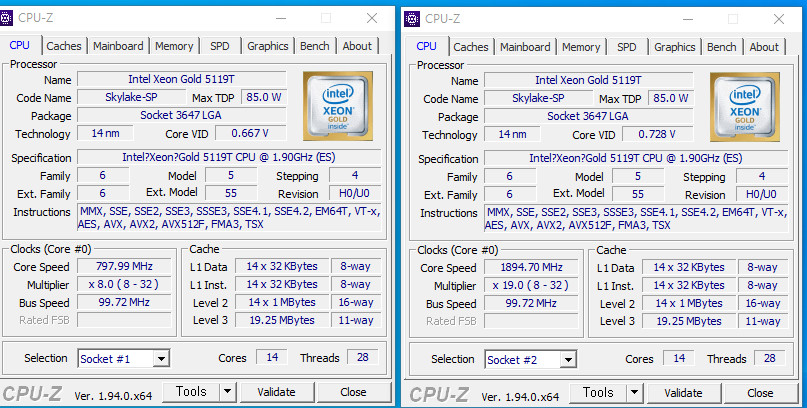Click Core VID value 0.667 V
Viewport: 807px width, 408px height.
(250, 133)
